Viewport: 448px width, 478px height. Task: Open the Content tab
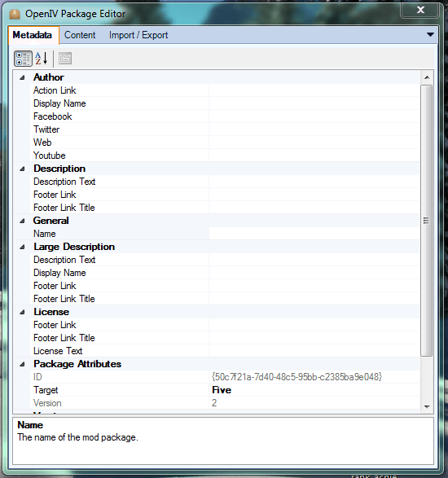coord(80,35)
